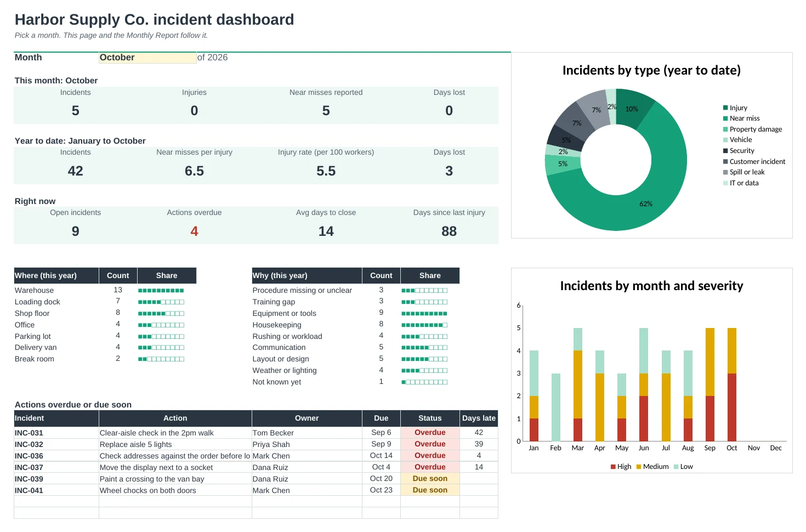Select the Actions overdue value 4

coord(194,231)
